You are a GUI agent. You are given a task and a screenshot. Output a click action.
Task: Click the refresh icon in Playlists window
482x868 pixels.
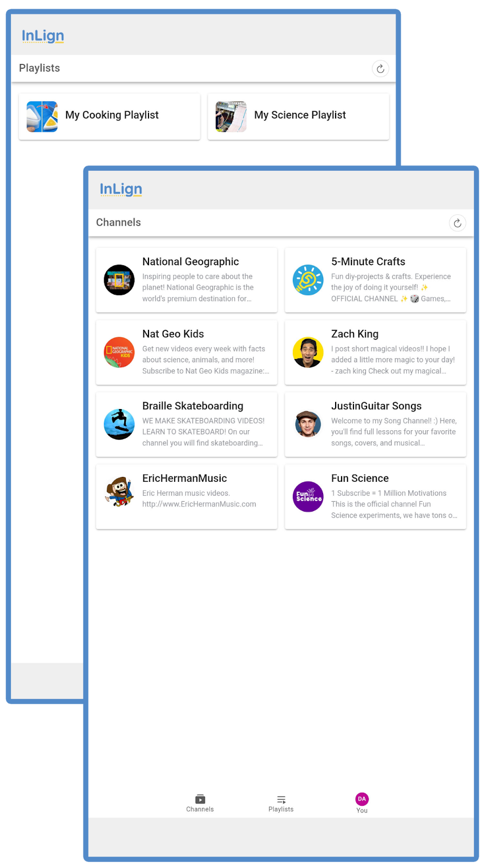[381, 68]
